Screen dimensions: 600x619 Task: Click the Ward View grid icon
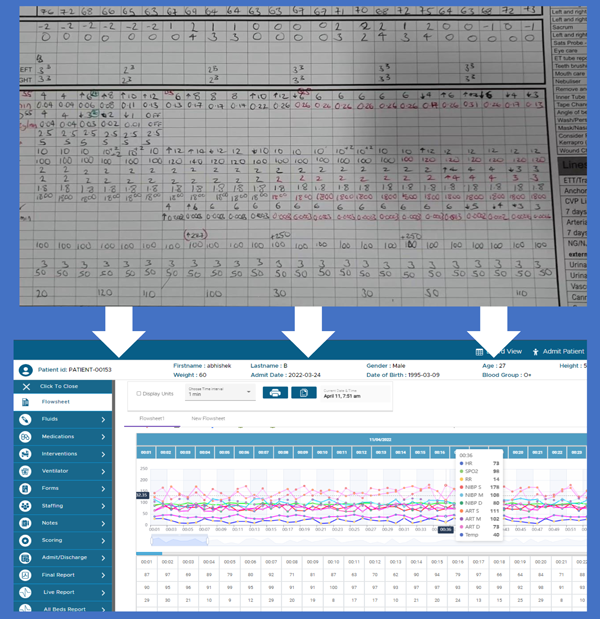[479, 352]
